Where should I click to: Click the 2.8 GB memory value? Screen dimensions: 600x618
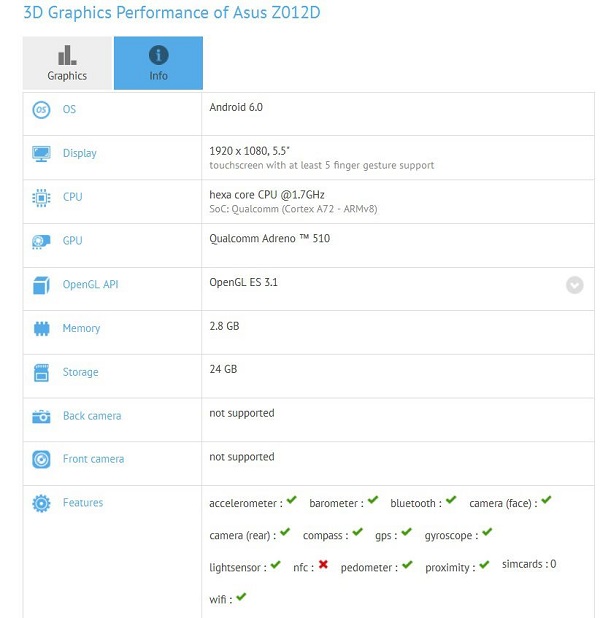pos(224,326)
